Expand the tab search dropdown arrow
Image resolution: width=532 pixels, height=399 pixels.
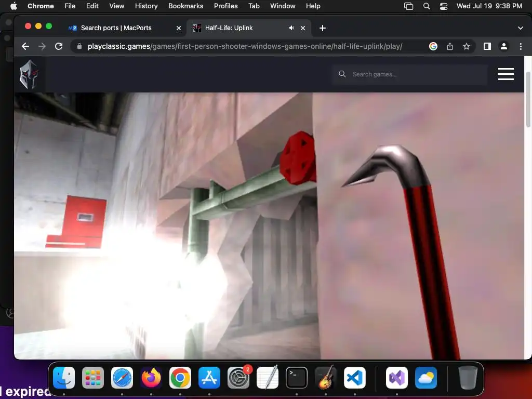coord(520,28)
